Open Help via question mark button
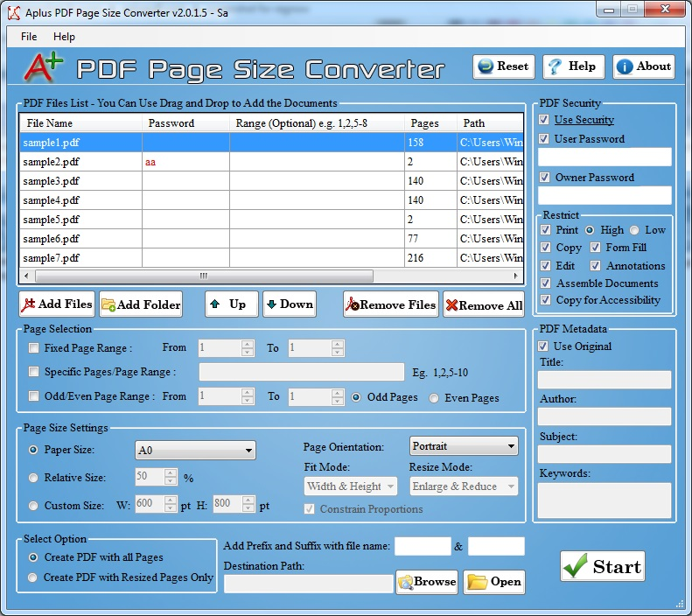The image size is (692, 616). click(x=573, y=66)
